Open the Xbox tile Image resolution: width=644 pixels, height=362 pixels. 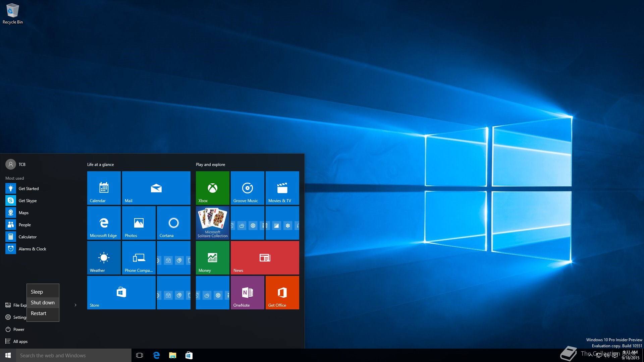(212, 188)
